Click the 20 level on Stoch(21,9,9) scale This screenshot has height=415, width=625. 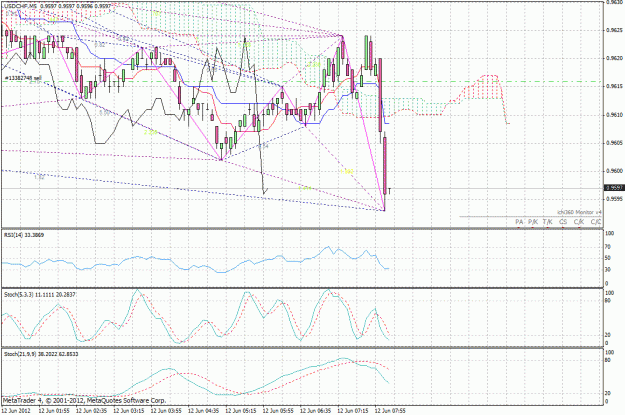608,393
